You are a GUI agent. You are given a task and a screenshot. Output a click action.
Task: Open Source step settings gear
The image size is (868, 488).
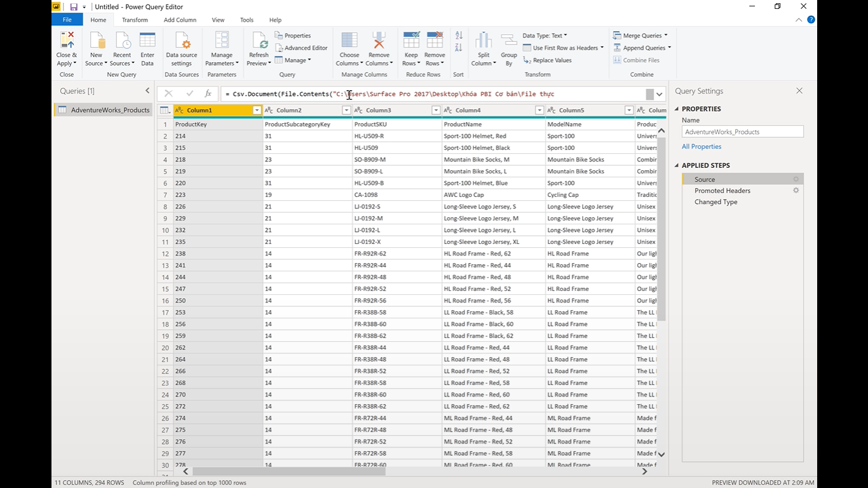pyautogui.click(x=796, y=179)
